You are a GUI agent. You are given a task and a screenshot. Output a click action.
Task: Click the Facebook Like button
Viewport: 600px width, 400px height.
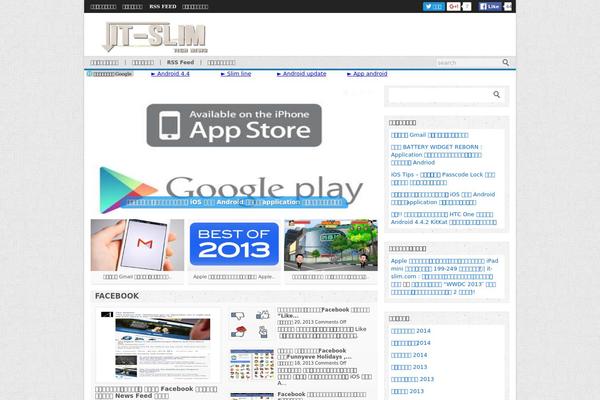[x=490, y=7]
